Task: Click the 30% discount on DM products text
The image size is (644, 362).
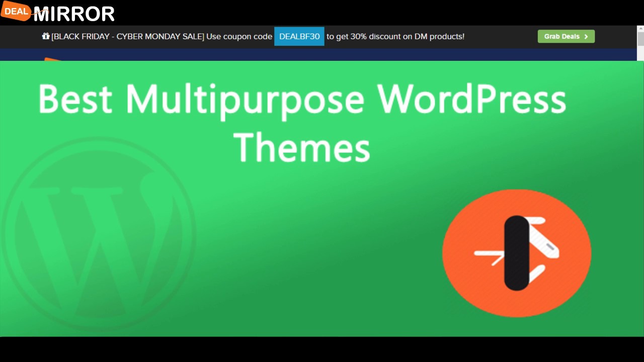Action: [395, 36]
